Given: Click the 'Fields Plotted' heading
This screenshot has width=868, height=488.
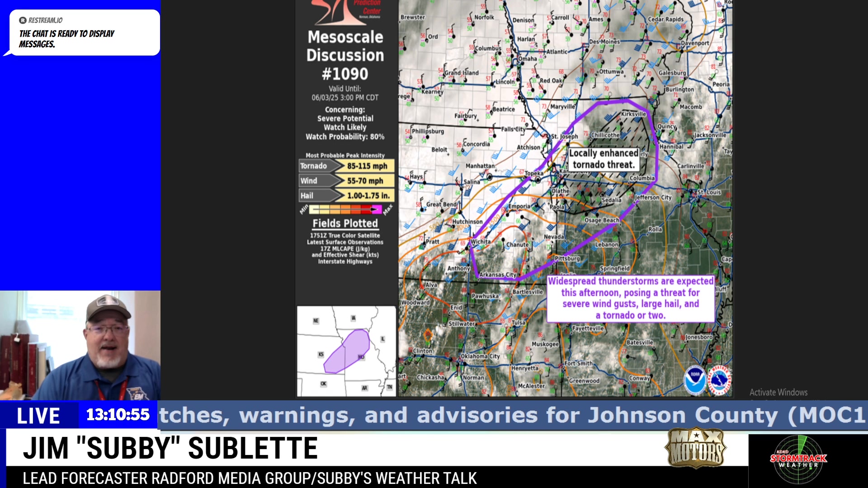Looking at the screenshot, I should (345, 223).
